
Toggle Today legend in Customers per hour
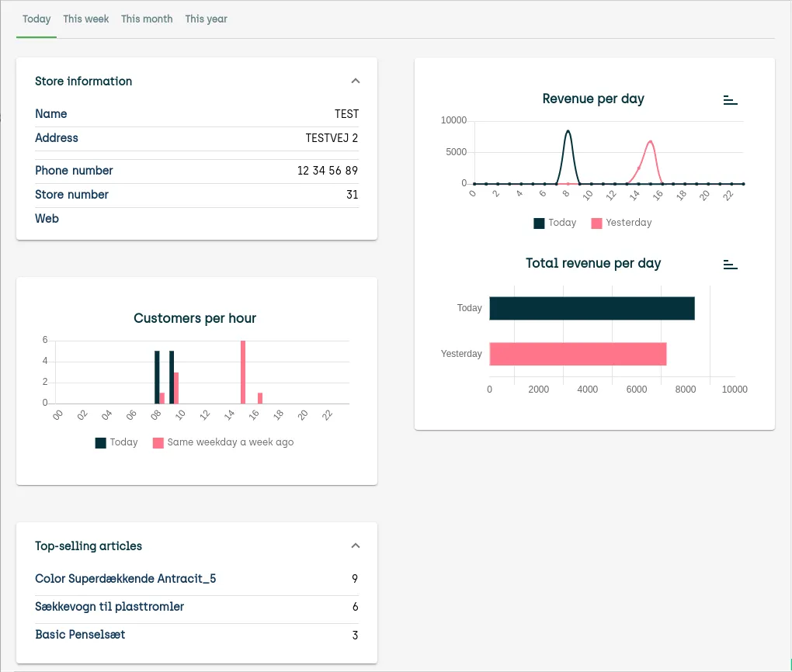tap(116, 442)
